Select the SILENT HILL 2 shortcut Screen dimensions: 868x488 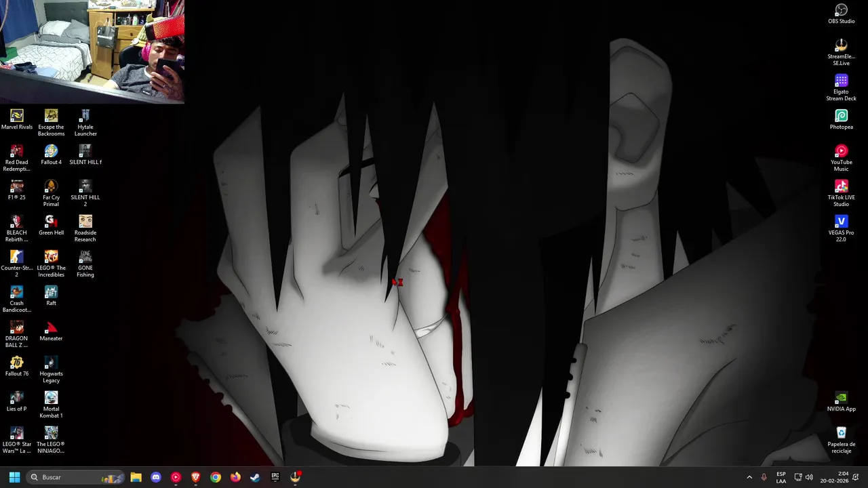pos(85,194)
